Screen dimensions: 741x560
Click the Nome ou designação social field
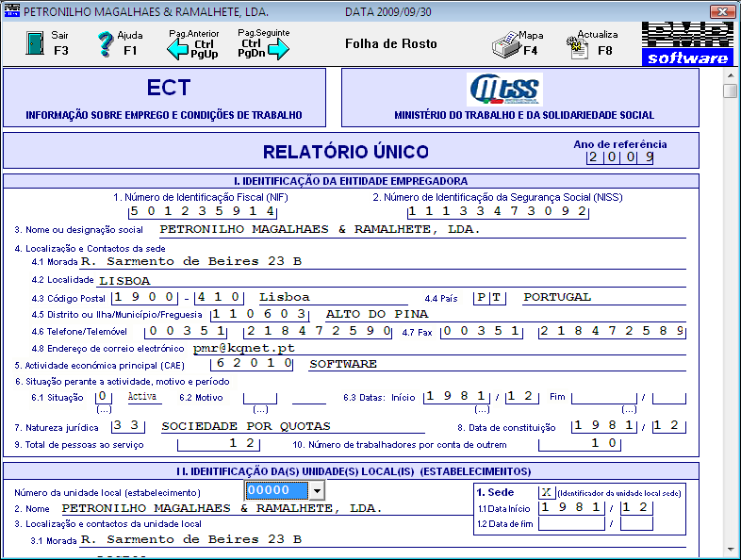point(423,230)
